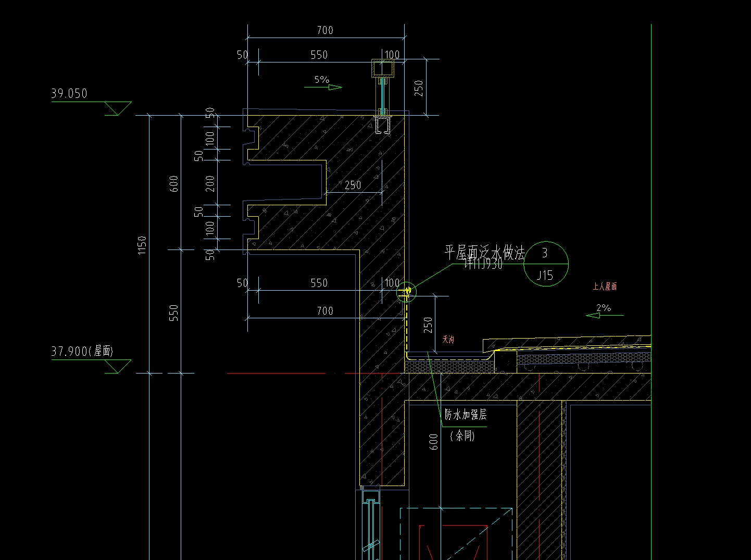Select the small green circle at flashing detail
Viewport: 751px width, 560px height.
(407, 292)
